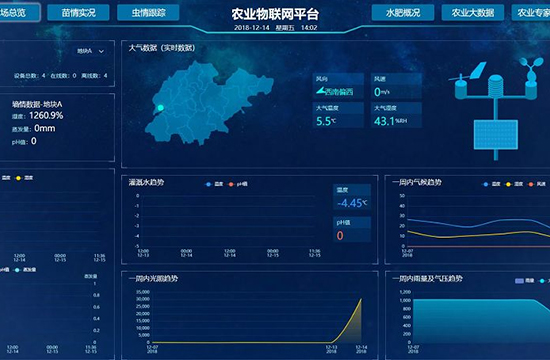Open the partially visible 农业专家 tab
Image resolution: width=550 pixels, height=360 pixels.
[x=531, y=13]
